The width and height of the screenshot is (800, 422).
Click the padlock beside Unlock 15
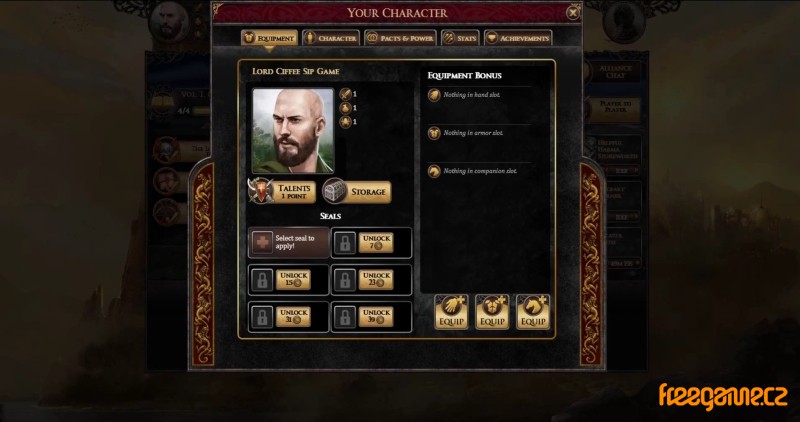tap(262, 280)
